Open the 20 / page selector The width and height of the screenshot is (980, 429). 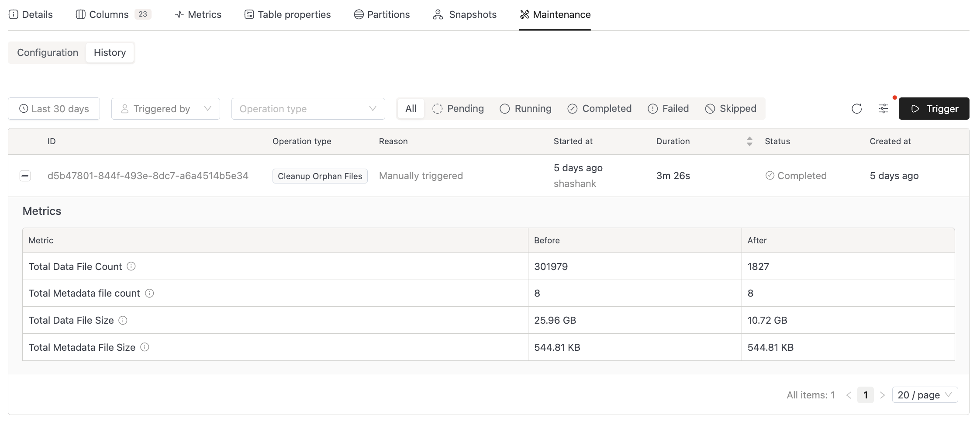(925, 394)
